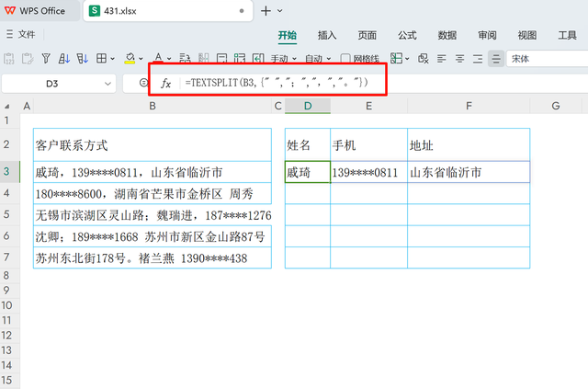Click the paint bucket fill color icon
The image size is (588, 389).
coord(130,58)
